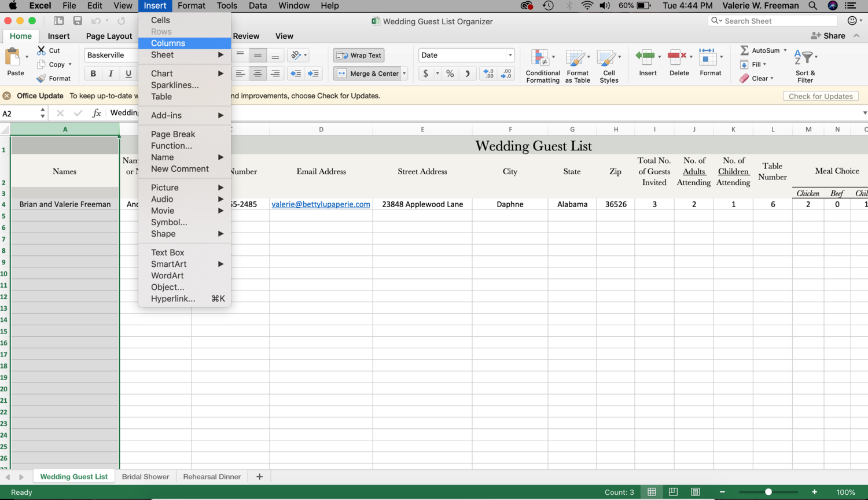Select the Wrap Text icon
This screenshot has height=500, width=868.
click(x=358, y=55)
